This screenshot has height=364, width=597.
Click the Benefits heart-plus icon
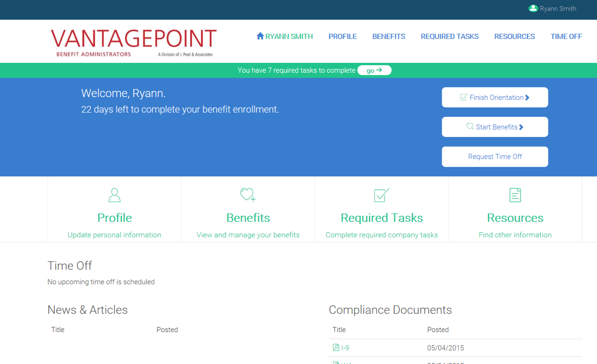pyautogui.click(x=248, y=195)
